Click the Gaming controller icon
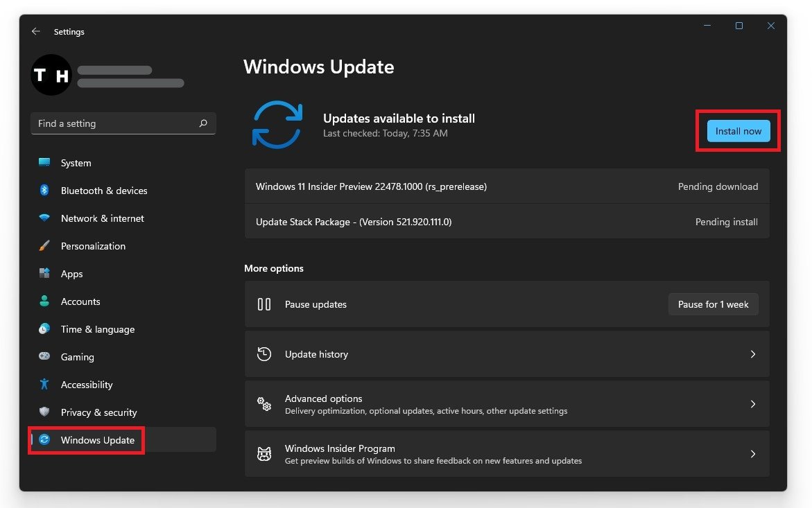812x508 pixels. (44, 356)
